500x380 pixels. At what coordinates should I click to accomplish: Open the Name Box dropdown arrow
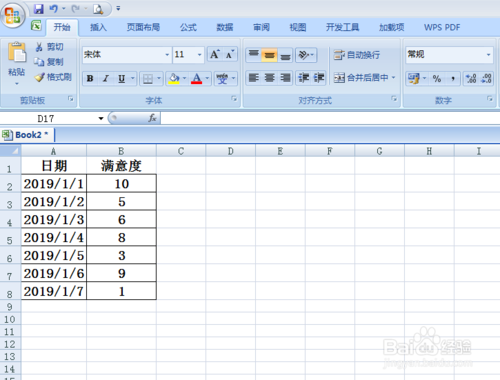click(101, 118)
